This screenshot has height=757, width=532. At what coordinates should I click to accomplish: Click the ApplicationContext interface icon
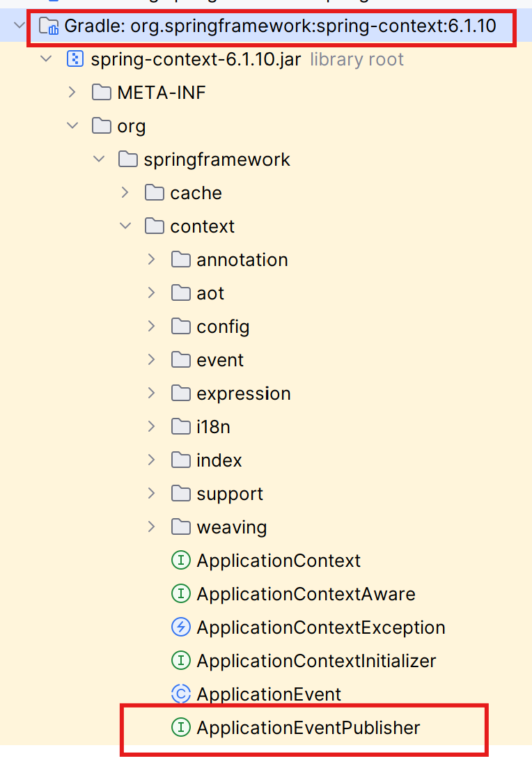[180, 561]
